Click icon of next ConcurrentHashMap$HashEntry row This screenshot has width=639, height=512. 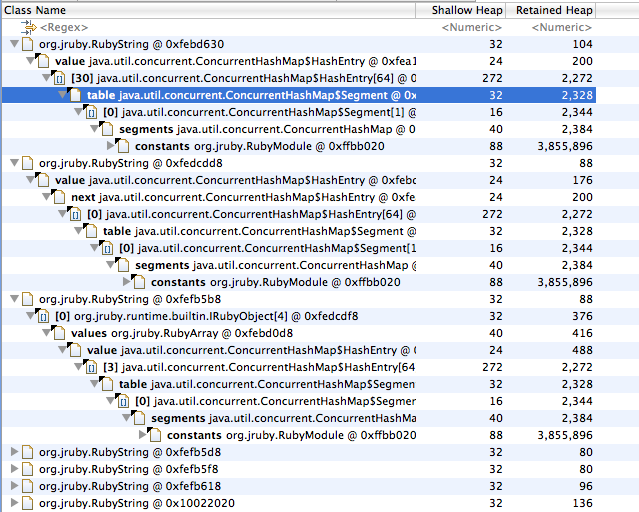pyautogui.click(x=59, y=197)
